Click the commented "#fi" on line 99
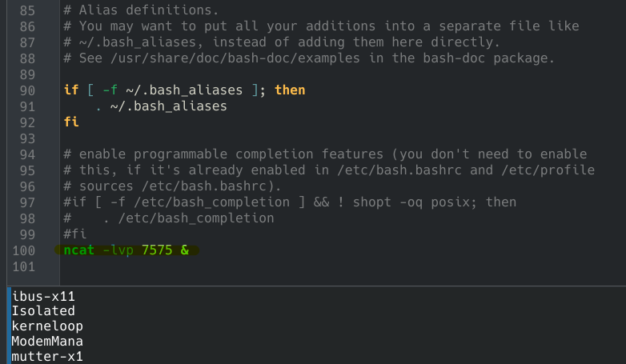 [x=75, y=234]
